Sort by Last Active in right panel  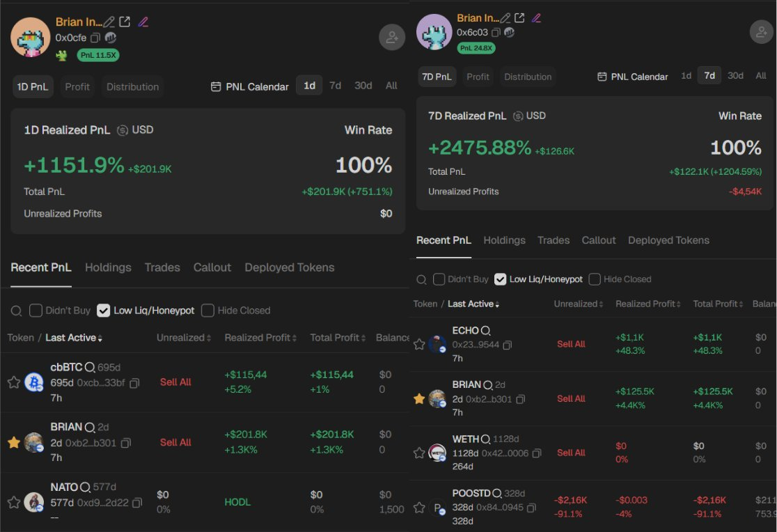tap(473, 304)
